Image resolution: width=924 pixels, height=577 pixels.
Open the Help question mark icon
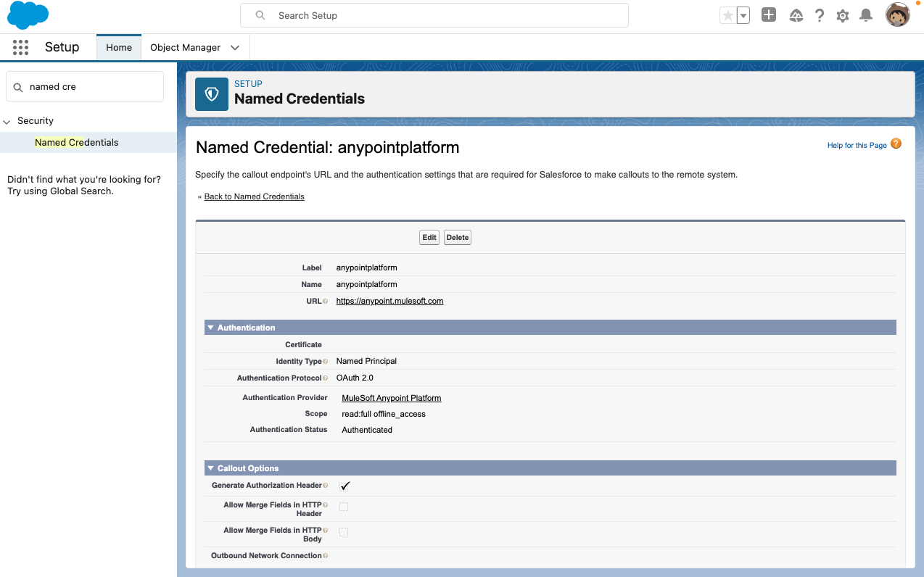tap(820, 15)
